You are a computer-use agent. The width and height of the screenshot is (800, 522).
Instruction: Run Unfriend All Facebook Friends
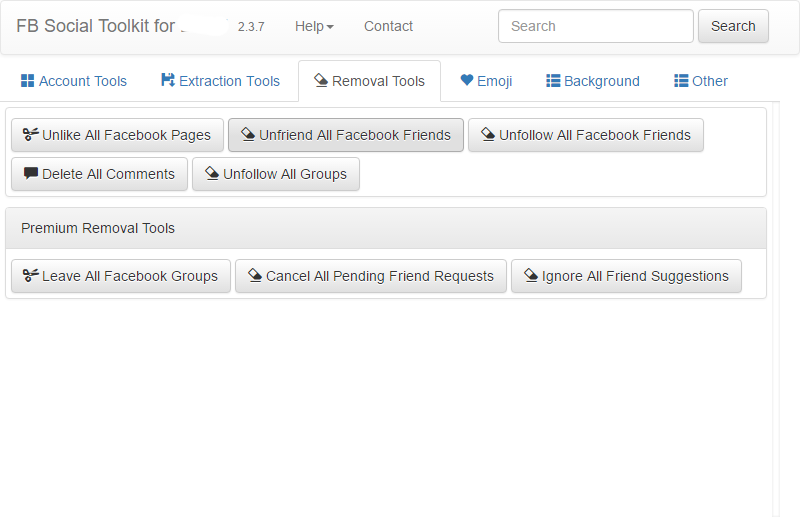click(346, 135)
